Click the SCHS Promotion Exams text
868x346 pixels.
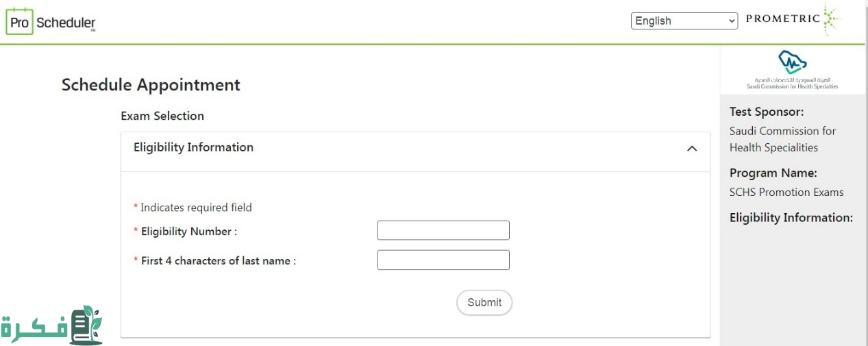786,193
